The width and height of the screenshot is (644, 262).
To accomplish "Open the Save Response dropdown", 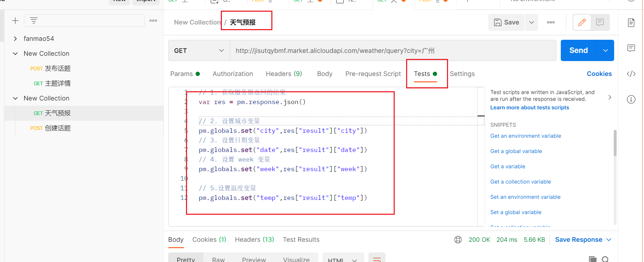I will pos(583,240).
